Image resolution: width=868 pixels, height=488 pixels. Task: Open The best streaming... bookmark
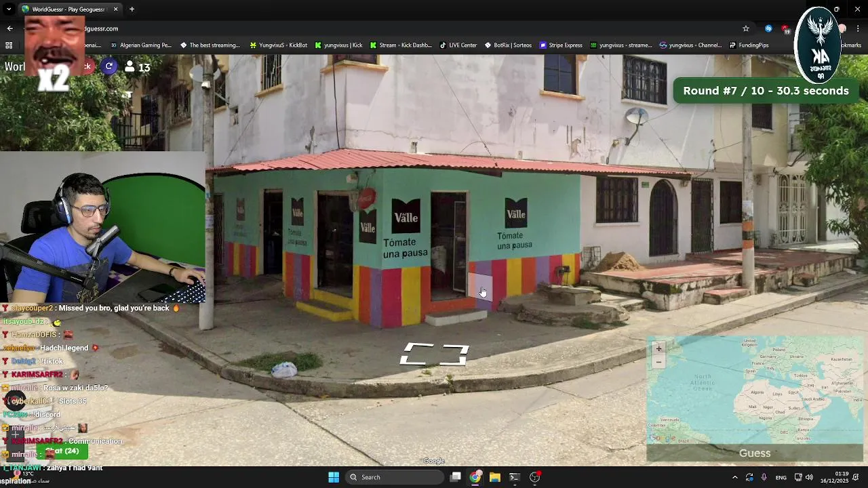210,45
